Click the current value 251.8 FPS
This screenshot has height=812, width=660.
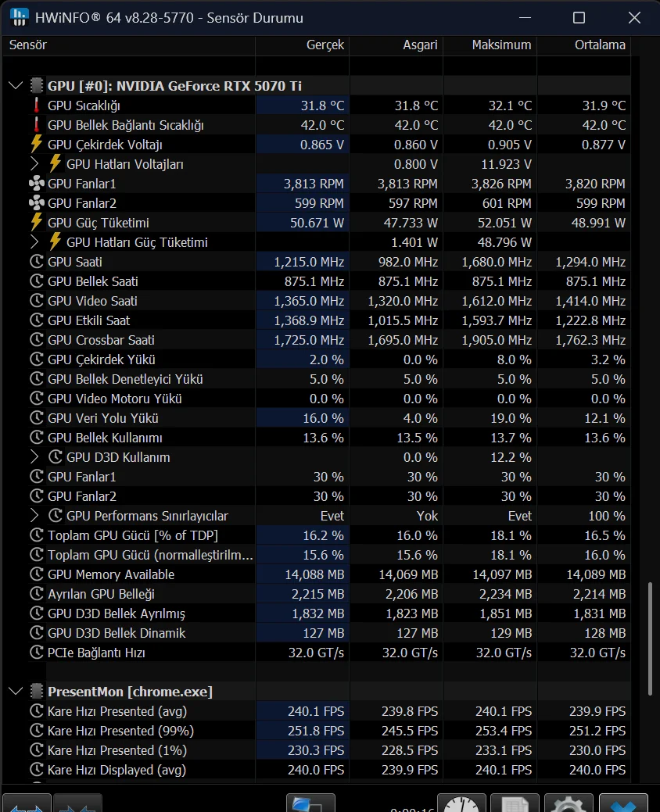click(x=316, y=731)
